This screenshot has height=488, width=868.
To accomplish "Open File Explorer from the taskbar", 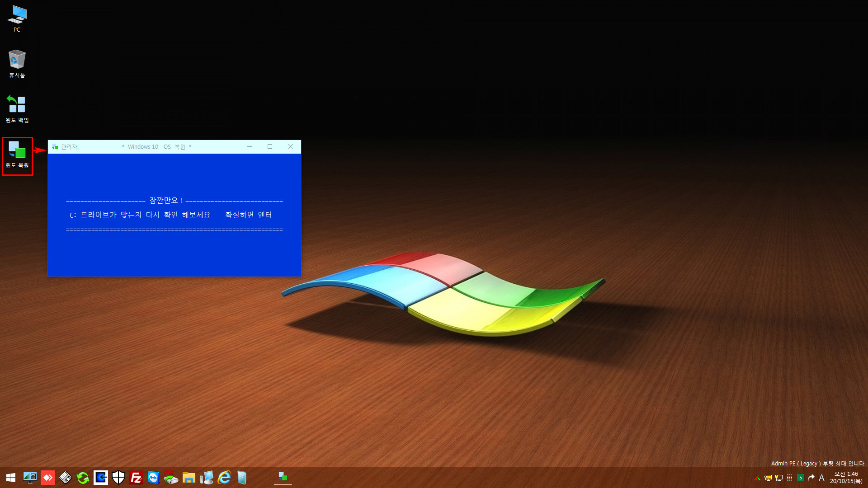I will coord(189,478).
